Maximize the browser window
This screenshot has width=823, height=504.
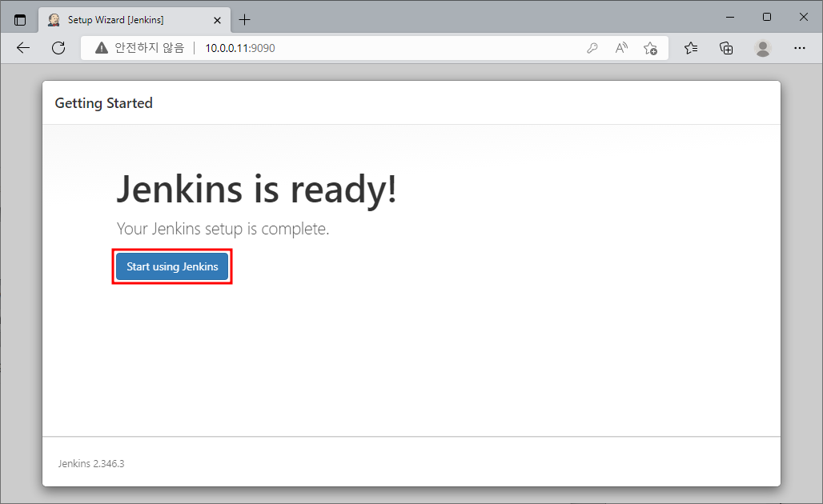[767, 18]
